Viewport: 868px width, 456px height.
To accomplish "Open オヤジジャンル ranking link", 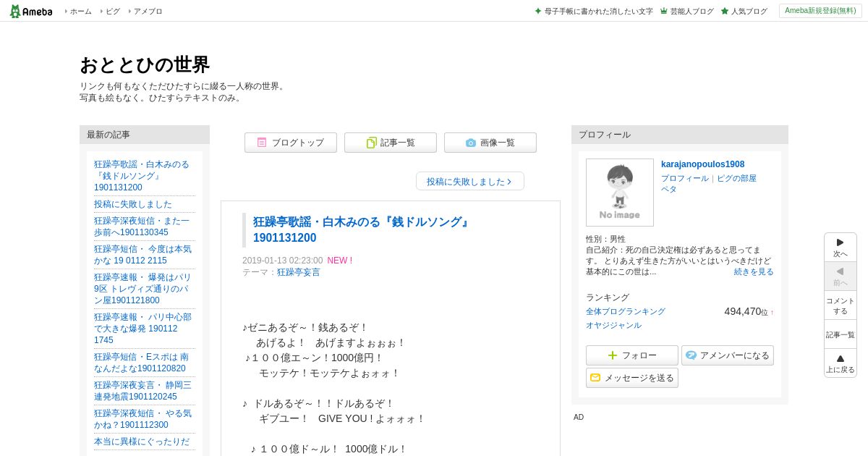I will coord(613,326).
